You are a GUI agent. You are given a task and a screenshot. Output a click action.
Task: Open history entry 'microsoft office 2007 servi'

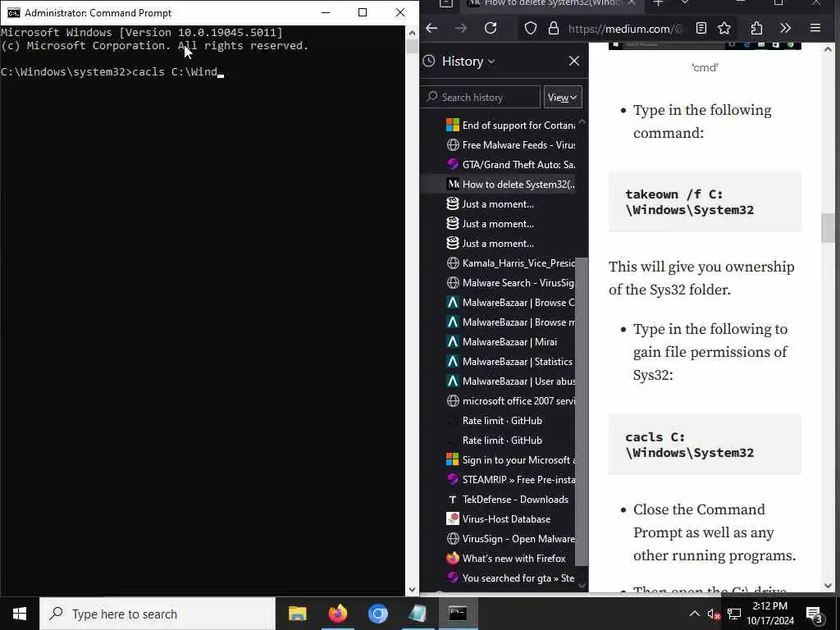[x=510, y=401]
